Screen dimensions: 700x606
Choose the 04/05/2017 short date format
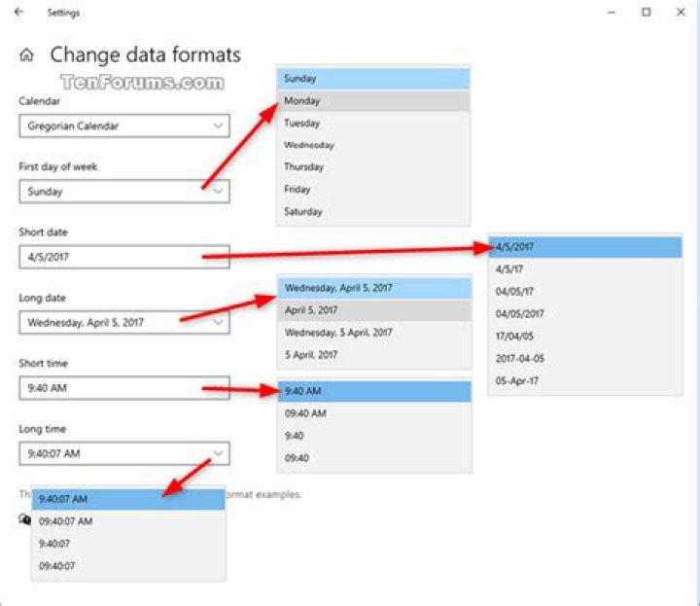point(585,314)
